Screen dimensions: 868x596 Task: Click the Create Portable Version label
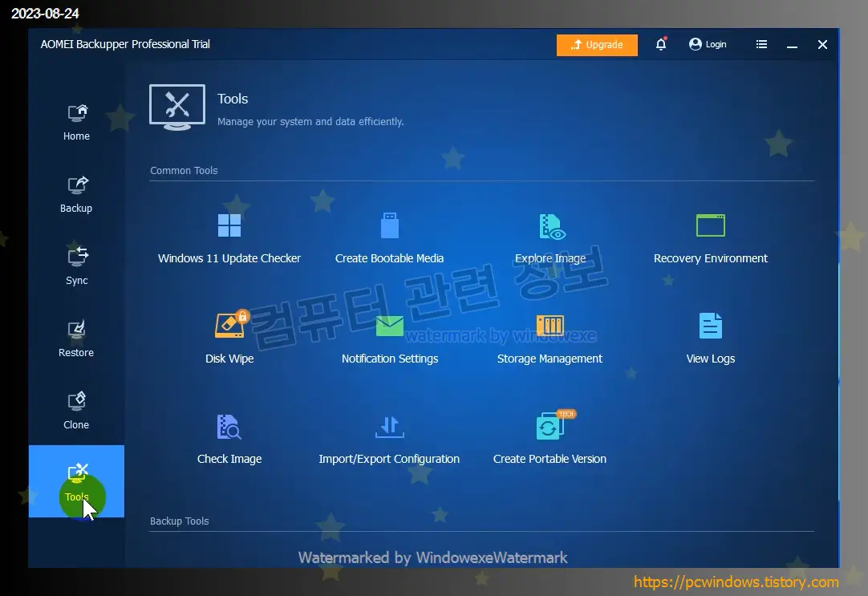pos(550,459)
